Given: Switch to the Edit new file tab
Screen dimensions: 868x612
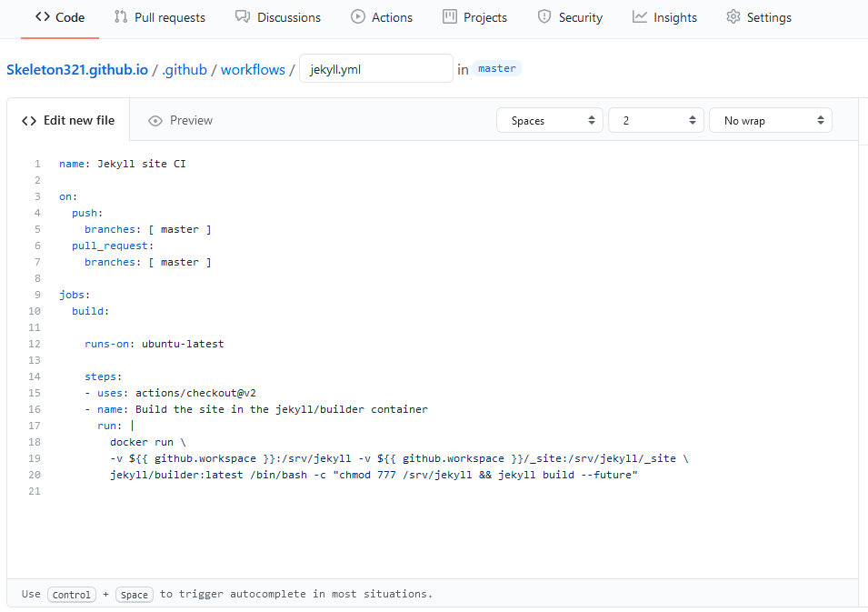Looking at the screenshot, I should click(68, 121).
